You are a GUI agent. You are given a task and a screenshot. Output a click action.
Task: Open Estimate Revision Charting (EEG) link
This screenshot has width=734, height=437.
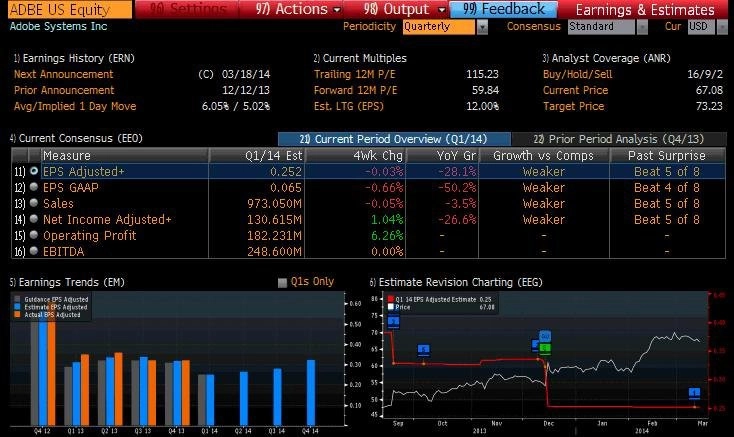click(x=456, y=283)
